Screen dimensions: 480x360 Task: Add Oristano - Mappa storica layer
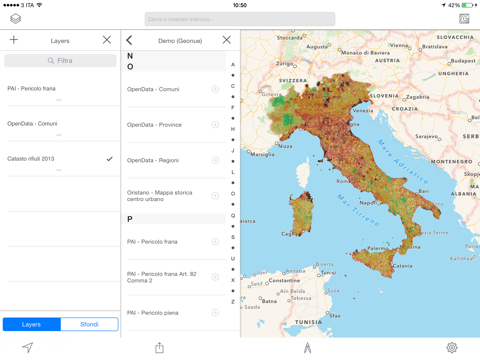click(x=215, y=196)
